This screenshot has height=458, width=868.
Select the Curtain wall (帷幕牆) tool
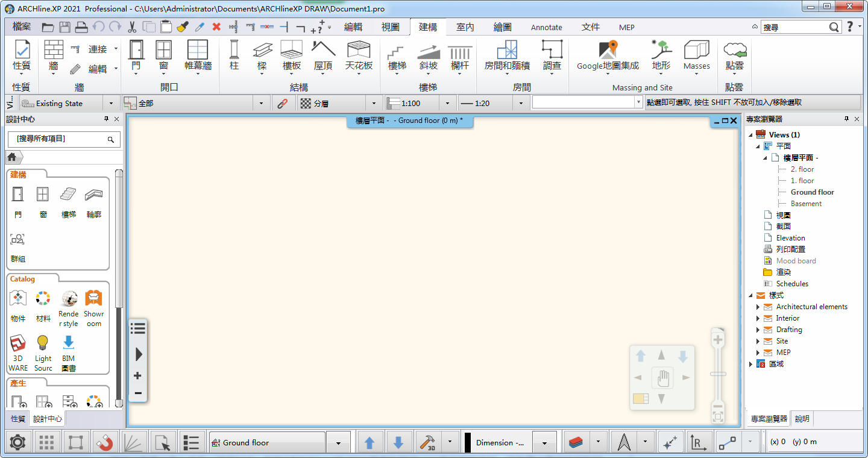coord(198,58)
